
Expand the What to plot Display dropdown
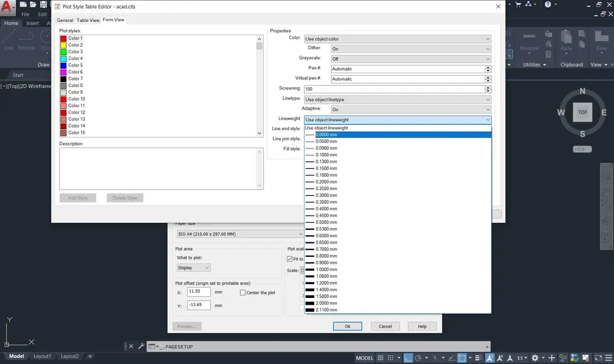click(193, 268)
